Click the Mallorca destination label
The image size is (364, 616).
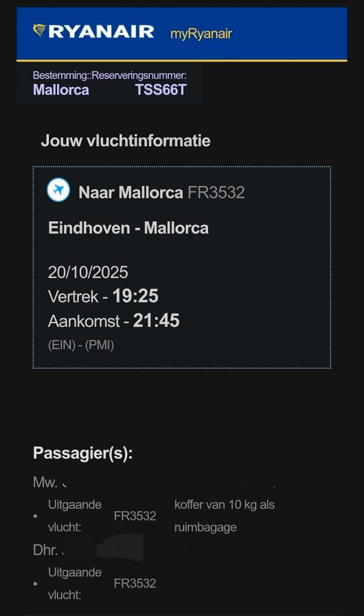coord(61,90)
